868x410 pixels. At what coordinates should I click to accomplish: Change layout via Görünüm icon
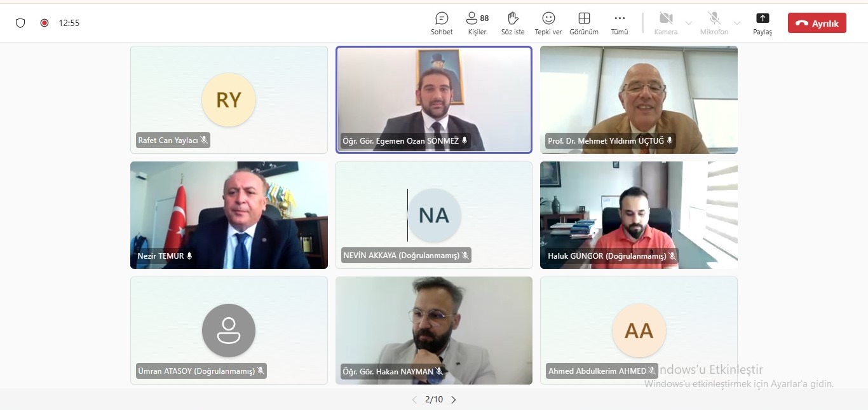coord(584,23)
